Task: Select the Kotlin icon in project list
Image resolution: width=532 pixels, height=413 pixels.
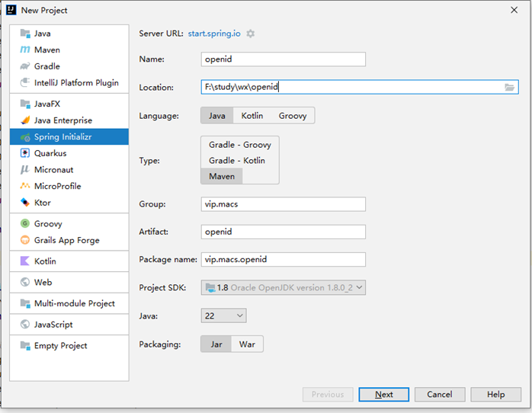Action: click(x=24, y=261)
